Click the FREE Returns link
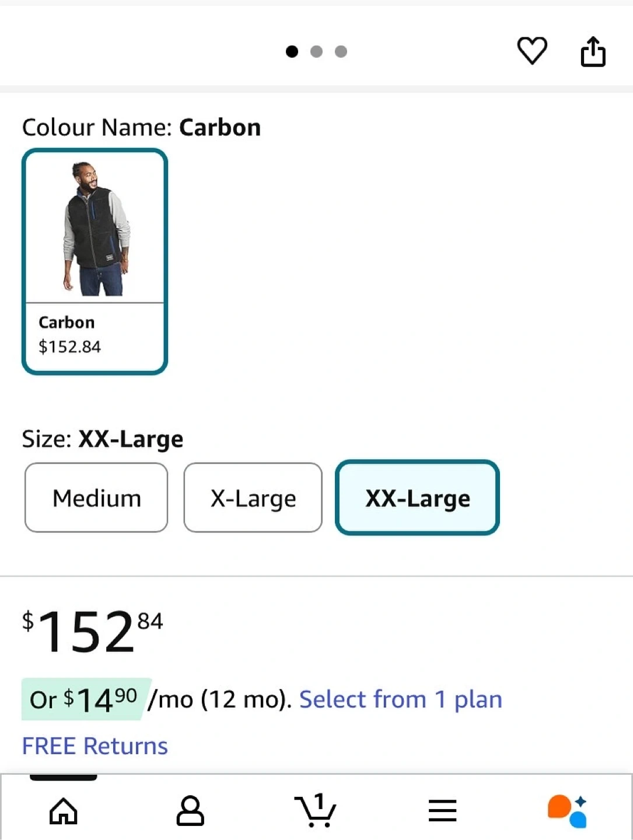This screenshot has height=840, width=633. 95,746
